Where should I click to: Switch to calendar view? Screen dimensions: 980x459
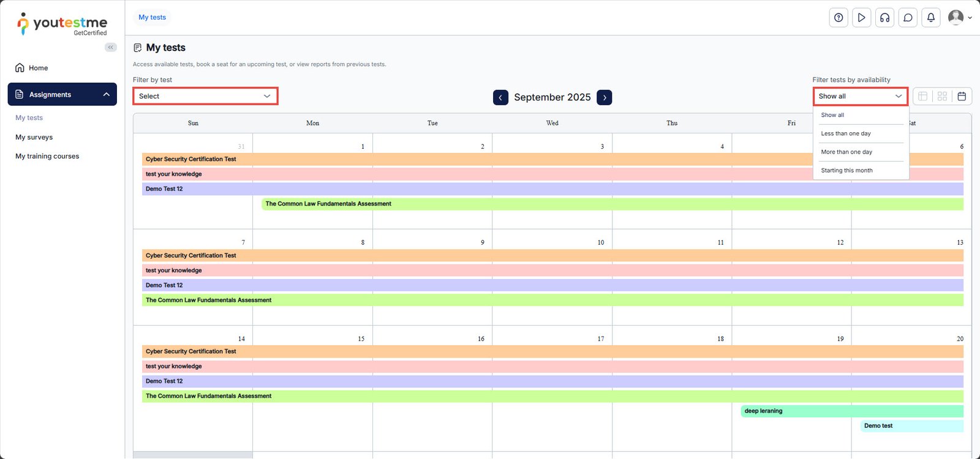[962, 96]
